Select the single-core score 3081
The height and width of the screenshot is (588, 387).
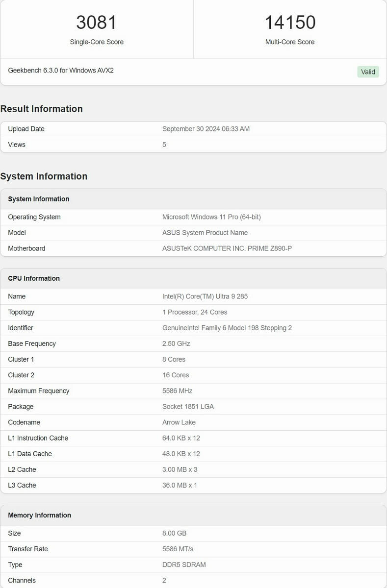click(x=97, y=23)
